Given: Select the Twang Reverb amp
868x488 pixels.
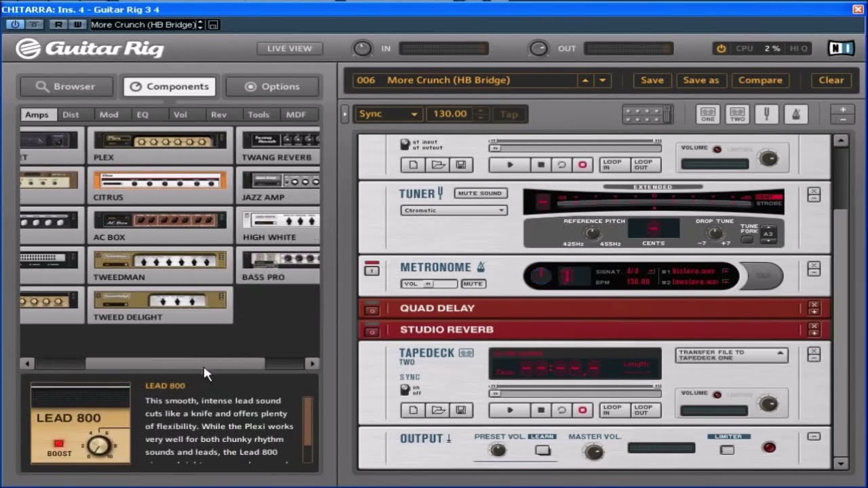Looking at the screenshot, I should 278,145.
